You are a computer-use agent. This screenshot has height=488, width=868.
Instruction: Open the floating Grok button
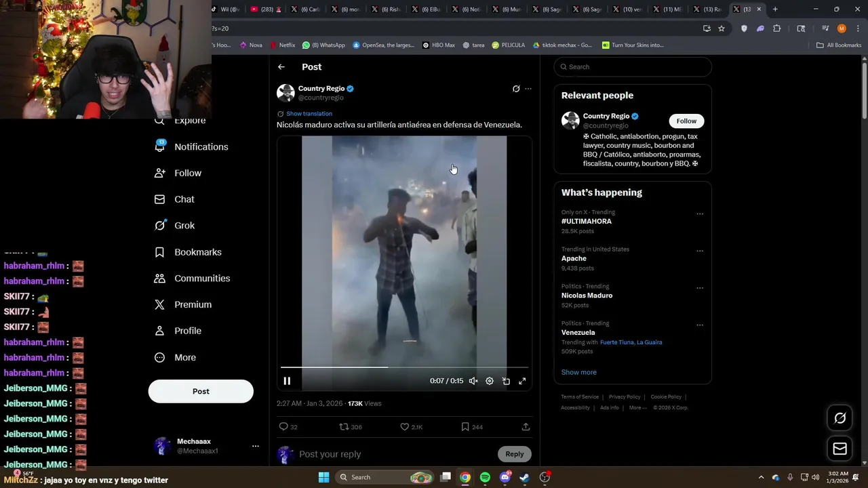click(x=840, y=418)
